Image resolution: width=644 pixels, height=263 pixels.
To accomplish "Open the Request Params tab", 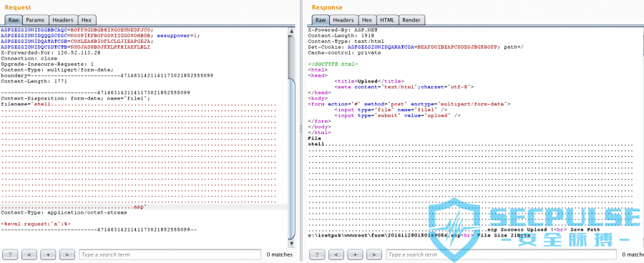I will point(36,20).
